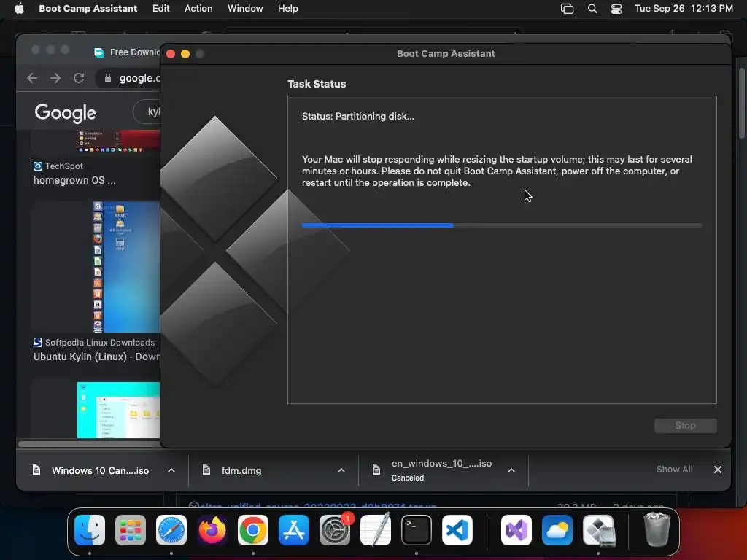
Task: Click the partitioning progress bar
Action: [502, 225]
